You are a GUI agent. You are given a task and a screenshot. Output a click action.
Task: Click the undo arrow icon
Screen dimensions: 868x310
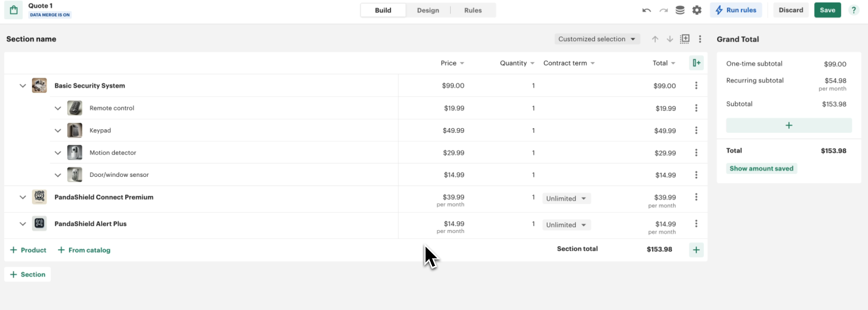coord(647,10)
